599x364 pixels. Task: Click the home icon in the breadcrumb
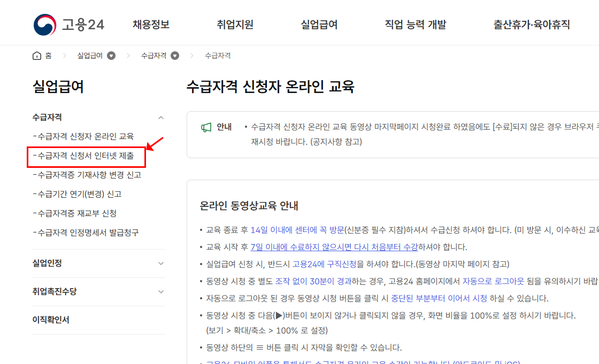pos(36,55)
